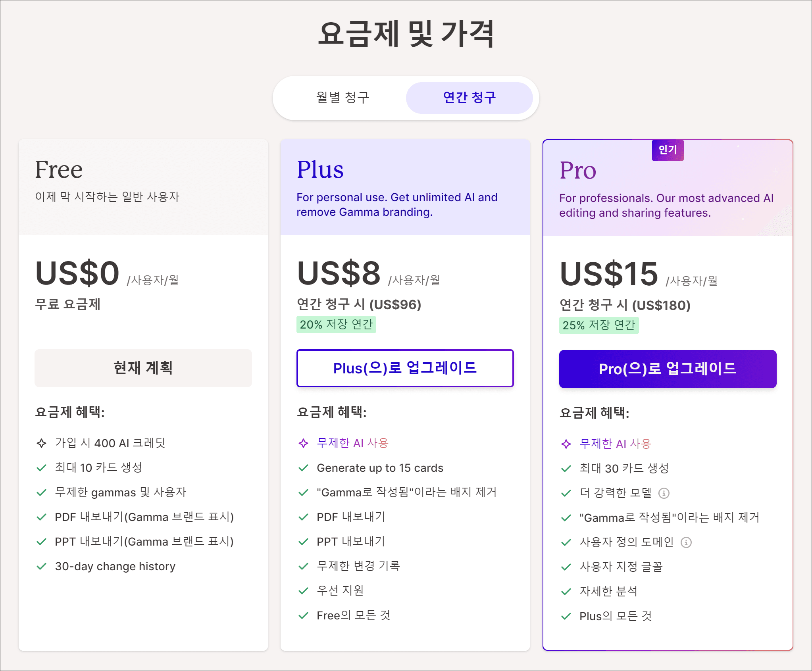Click the 20% 저장 연간 badge
This screenshot has width=812, height=671.
pyautogui.click(x=336, y=325)
